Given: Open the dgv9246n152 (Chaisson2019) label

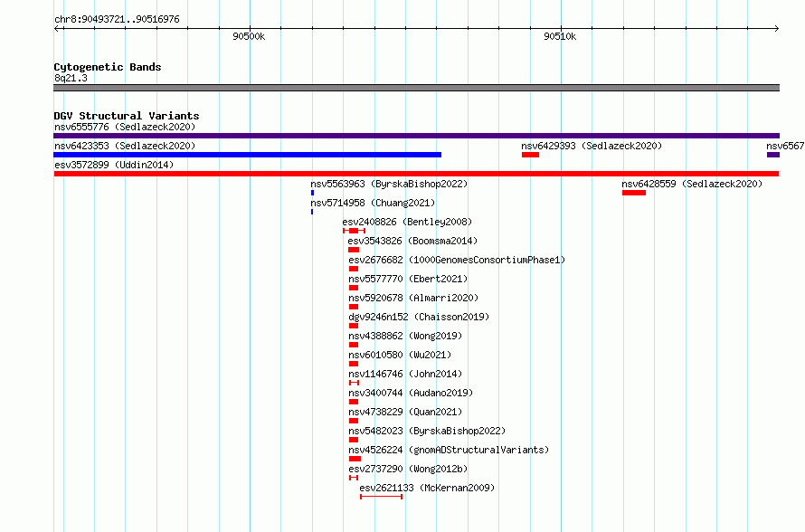Looking at the screenshot, I should (419, 317).
